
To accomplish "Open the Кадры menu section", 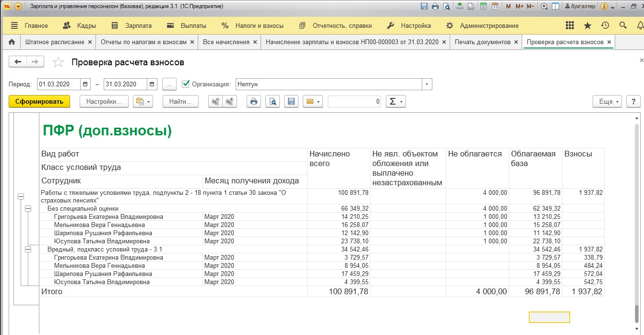I will (80, 25).
